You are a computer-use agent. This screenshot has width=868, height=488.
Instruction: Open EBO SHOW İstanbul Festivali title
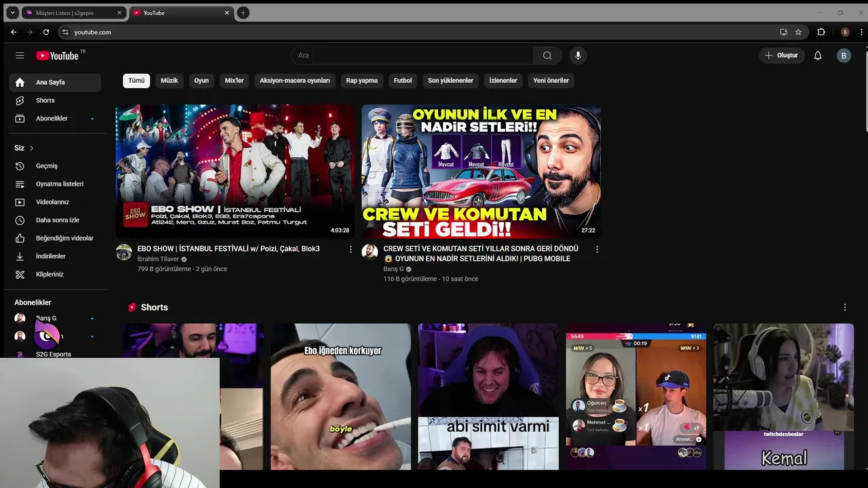(x=229, y=249)
